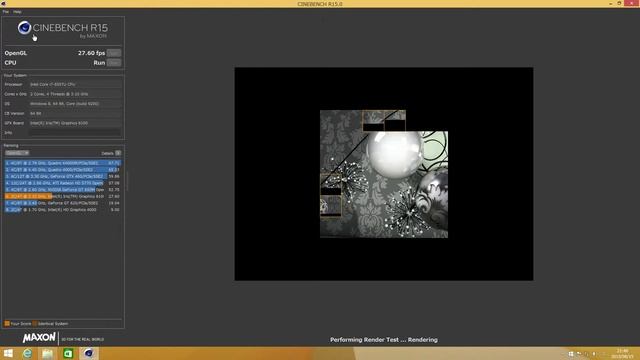Image resolution: width=640 pixels, height=360 pixels.
Task: Select ranking row 2 Quadro 4000
Action: click(62, 169)
